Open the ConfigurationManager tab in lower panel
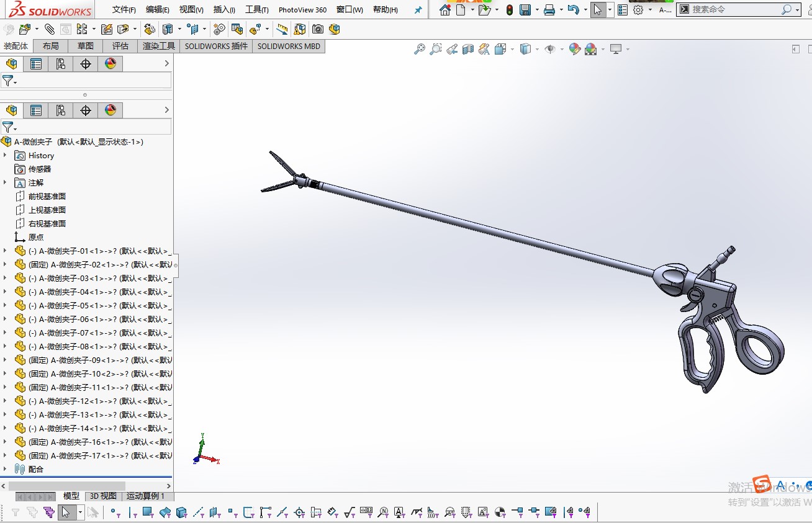The image size is (812, 523). click(61, 110)
